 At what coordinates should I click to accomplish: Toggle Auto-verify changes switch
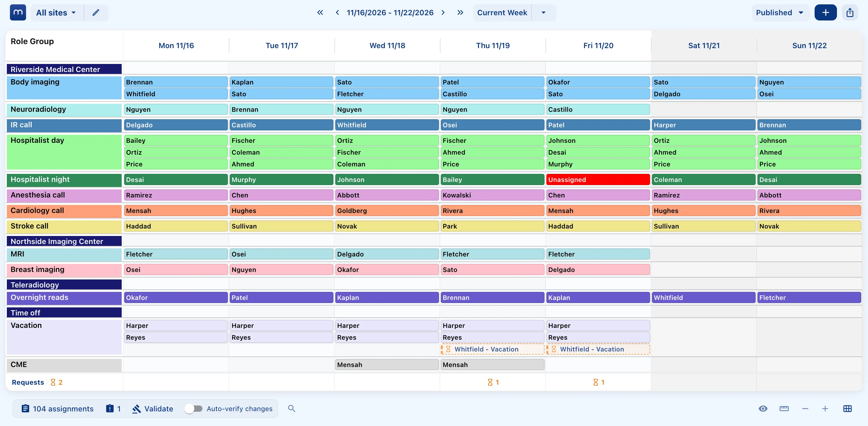point(193,409)
